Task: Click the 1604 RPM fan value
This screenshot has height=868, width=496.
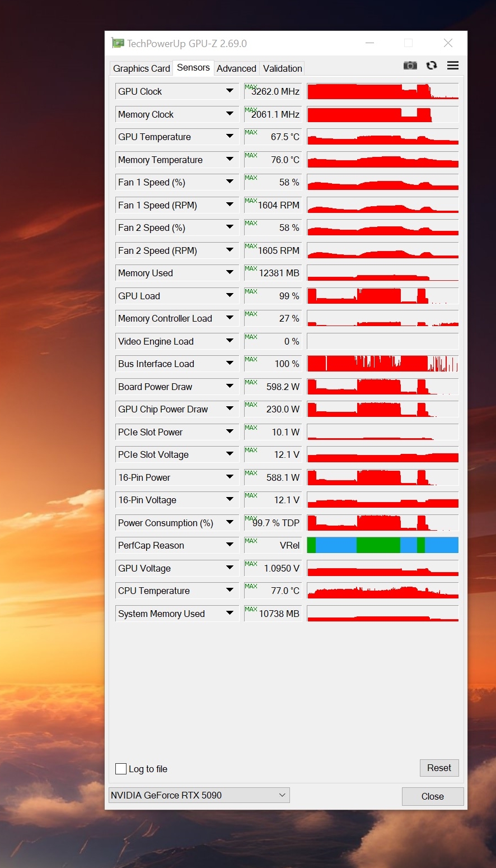Action: pyautogui.click(x=273, y=205)
